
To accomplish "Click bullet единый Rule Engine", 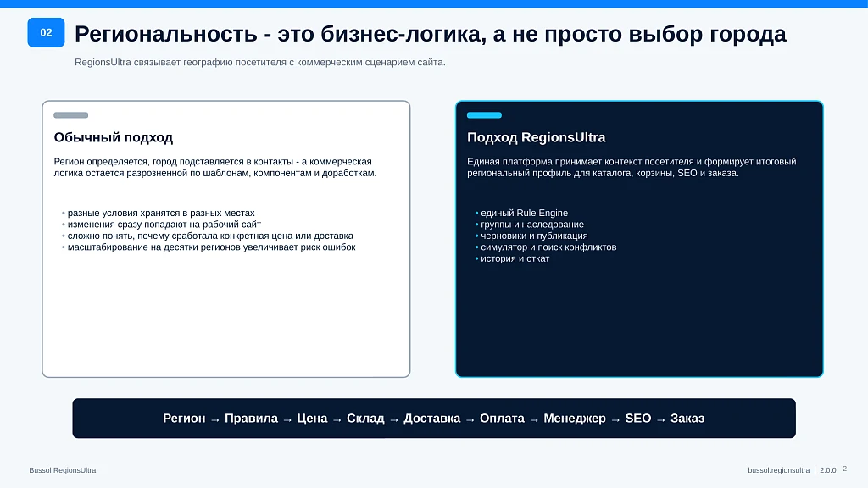I will coord(524,213).
